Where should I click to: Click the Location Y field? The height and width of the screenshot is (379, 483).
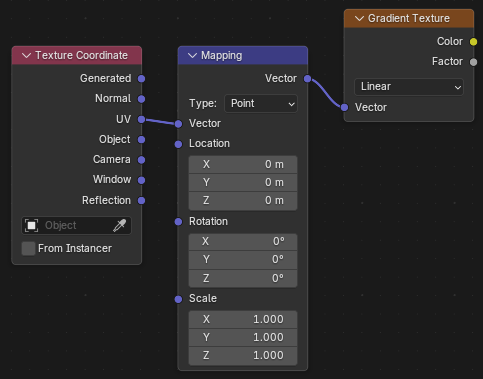pyautogui.click(x=243, y=183)
